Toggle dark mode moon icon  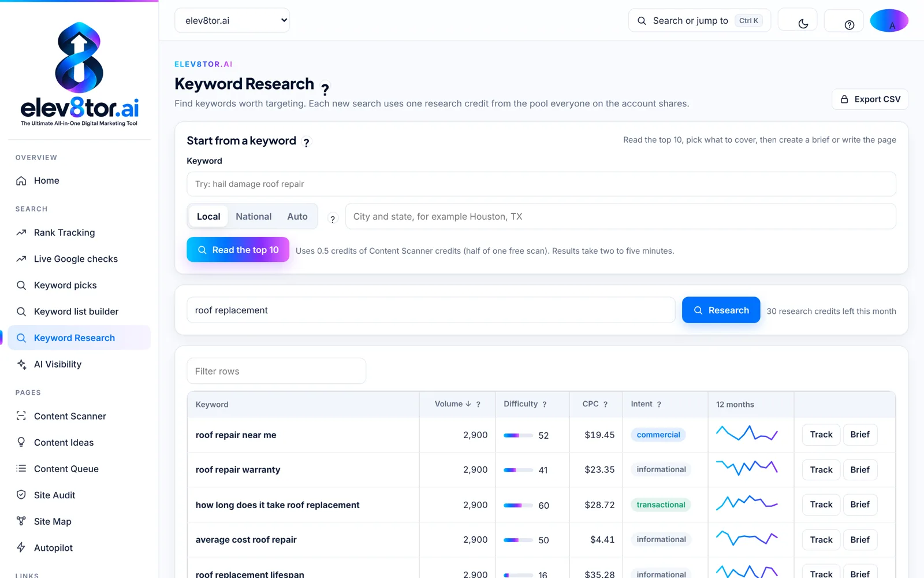803,24
